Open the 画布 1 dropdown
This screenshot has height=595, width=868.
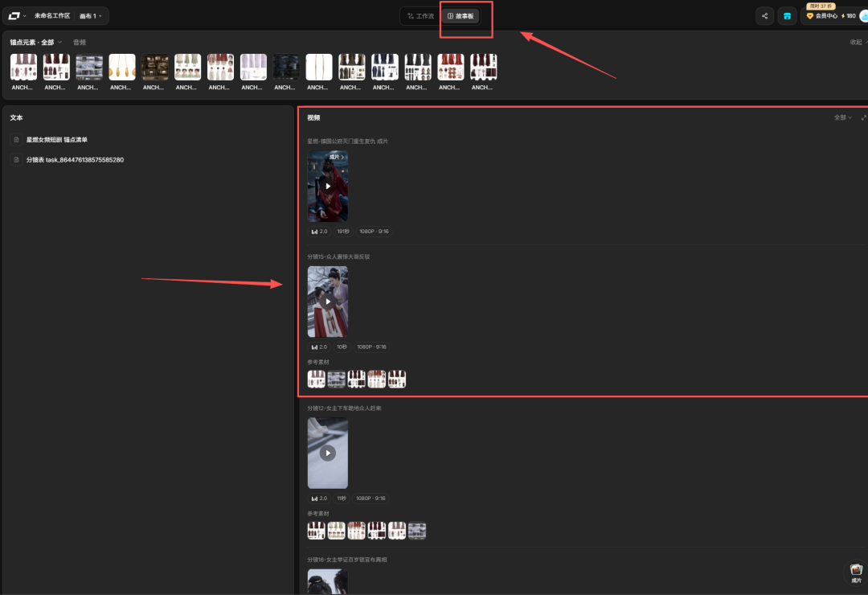coord(91,15)
